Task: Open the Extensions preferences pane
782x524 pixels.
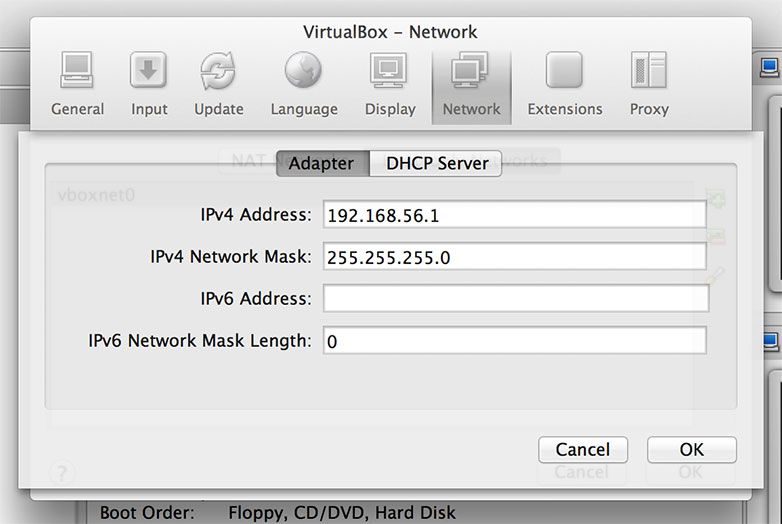Action: (564, 84)
